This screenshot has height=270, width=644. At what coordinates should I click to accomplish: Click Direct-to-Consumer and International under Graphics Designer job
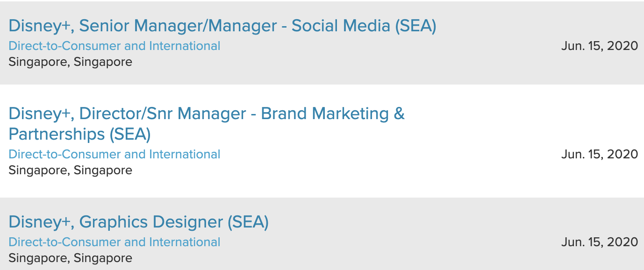click(x=114, y=242)
